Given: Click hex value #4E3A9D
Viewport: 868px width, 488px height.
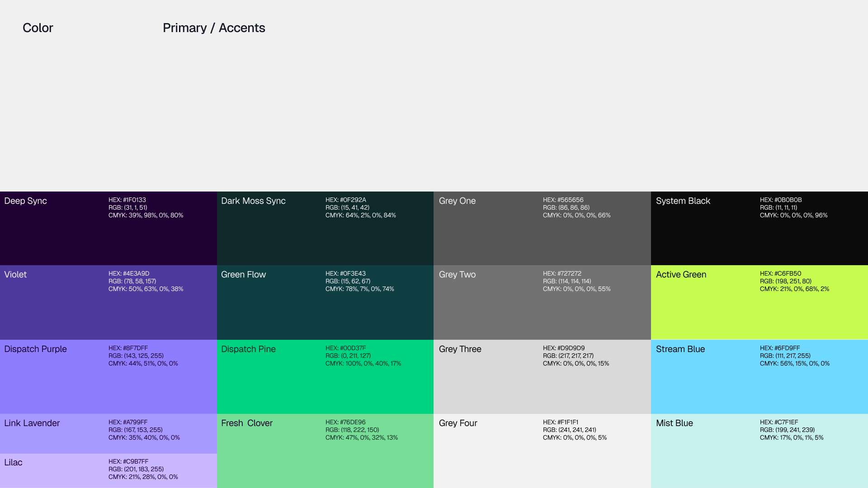Looking at the screenshot, I should coord(136,273).
